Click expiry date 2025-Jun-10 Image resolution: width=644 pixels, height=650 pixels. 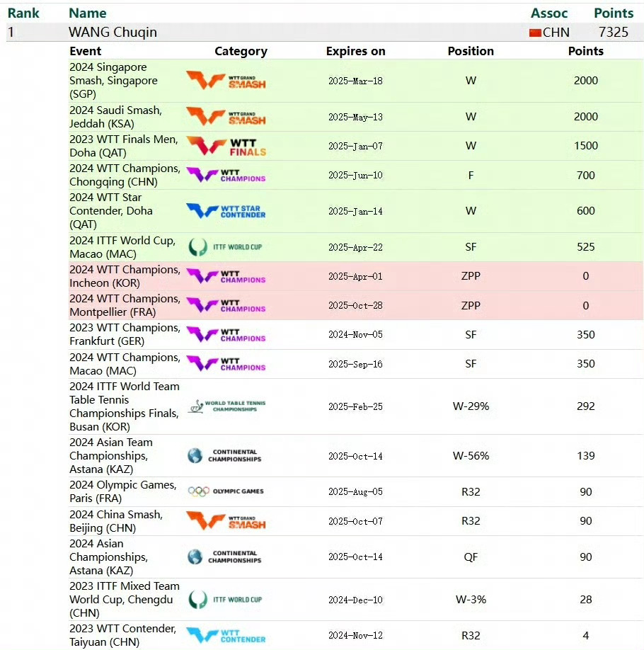[355, 175]
